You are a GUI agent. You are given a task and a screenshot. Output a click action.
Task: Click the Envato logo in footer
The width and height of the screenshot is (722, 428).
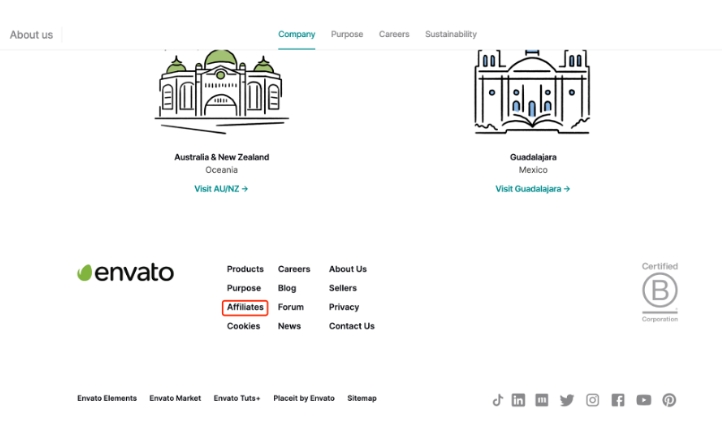[x=125, y=273]
